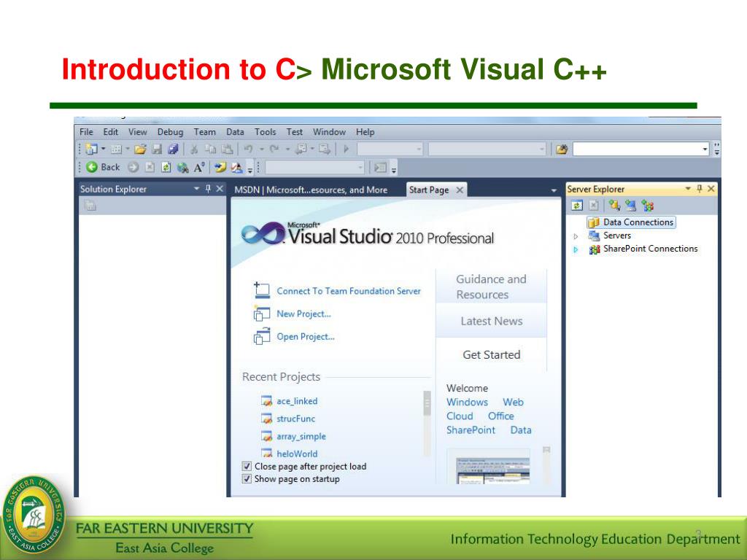
Task: Open the 'Guidance and Resources' tab
Action: coord(491,287)
